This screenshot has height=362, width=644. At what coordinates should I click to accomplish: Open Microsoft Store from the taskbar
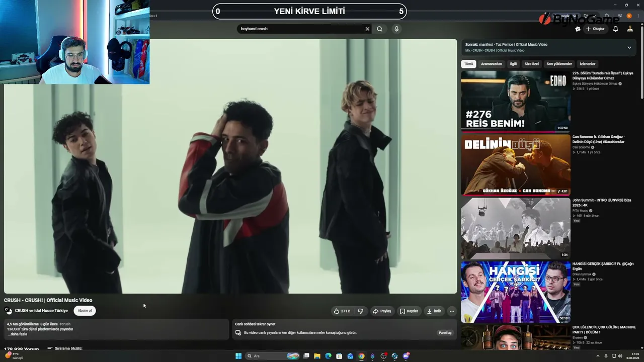coord(339,356)
